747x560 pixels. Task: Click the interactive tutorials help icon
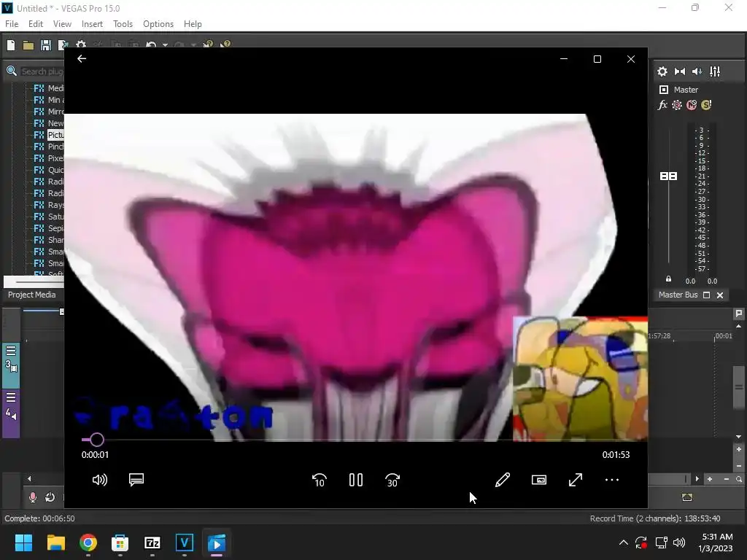(208, 44)
